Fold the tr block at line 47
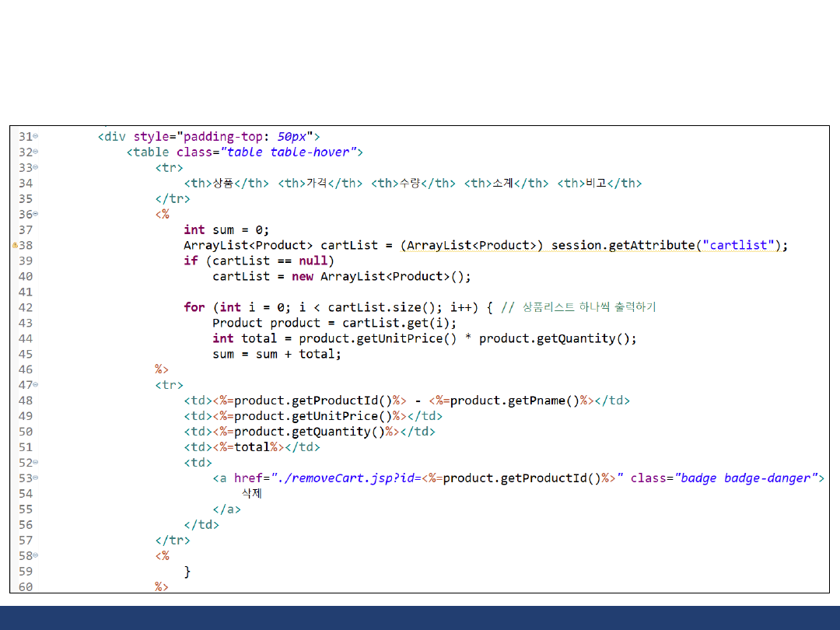The image size is (840, 630). point(36,385)
